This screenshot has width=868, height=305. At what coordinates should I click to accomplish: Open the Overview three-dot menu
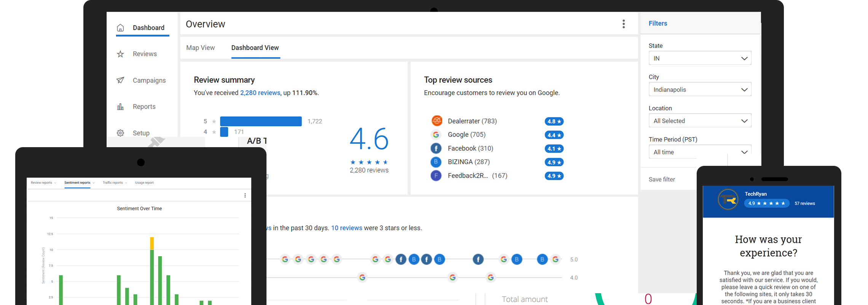pos(624,24)
